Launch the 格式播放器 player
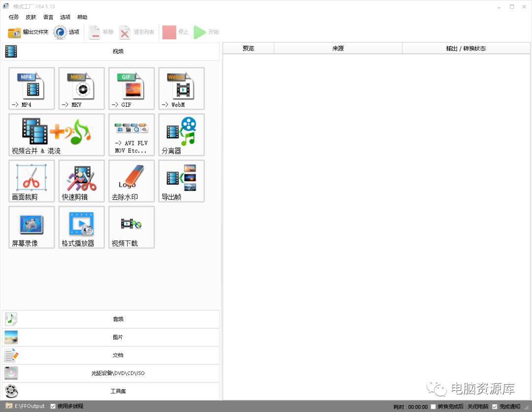This screenshot has height=412, width=532. (81, 227)
